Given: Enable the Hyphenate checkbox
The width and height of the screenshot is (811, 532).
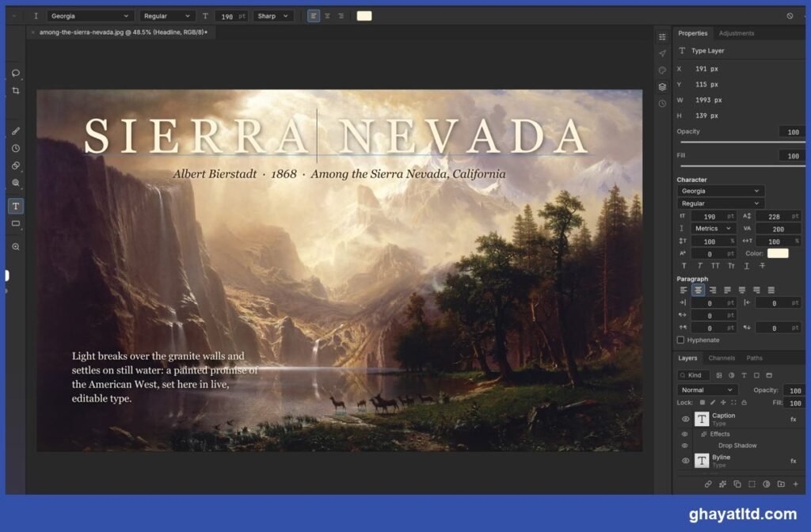Looking at the screenshot, I should click(680, 340).
